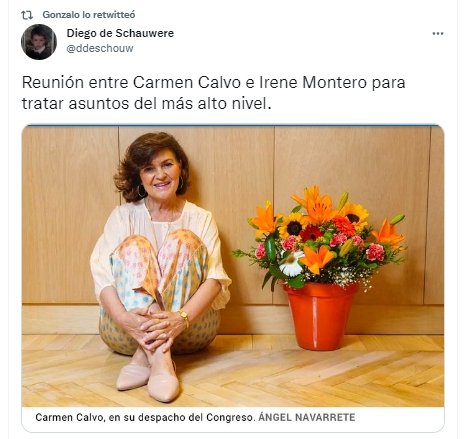
Task: Click the orange flower pot in the image
Action: (319, 316)
